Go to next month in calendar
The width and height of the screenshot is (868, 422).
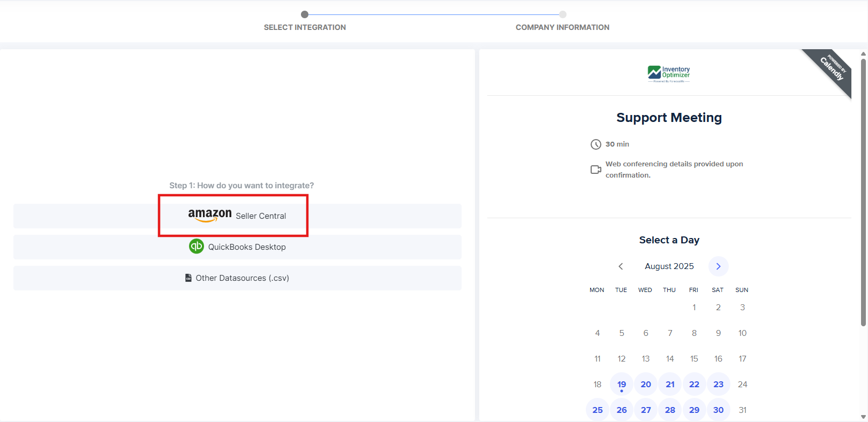tap(719, 266)
